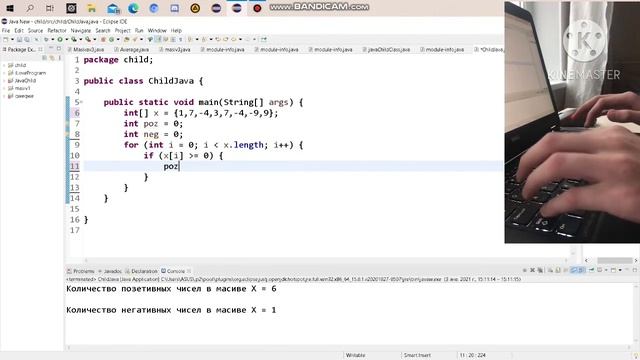Open File Explorer from the taskbar
The width and height of the screenshot is (640, 360).
[x=92, y=8]
